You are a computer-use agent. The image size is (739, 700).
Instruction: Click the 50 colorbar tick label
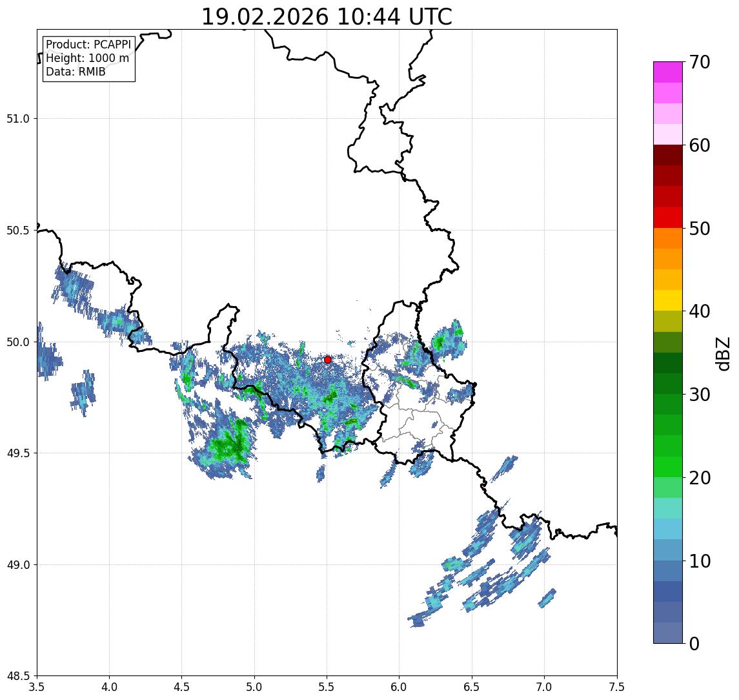coord(699,229)
